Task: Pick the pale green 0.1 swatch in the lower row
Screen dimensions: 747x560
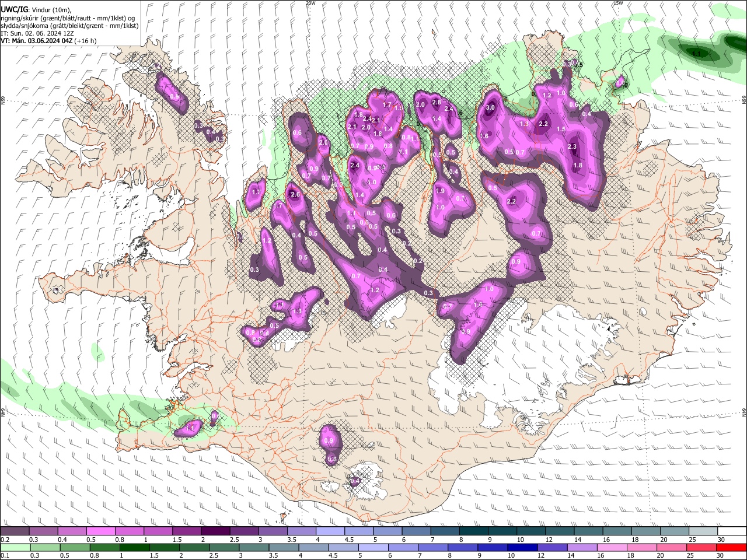Action: (x=15, y=547)
